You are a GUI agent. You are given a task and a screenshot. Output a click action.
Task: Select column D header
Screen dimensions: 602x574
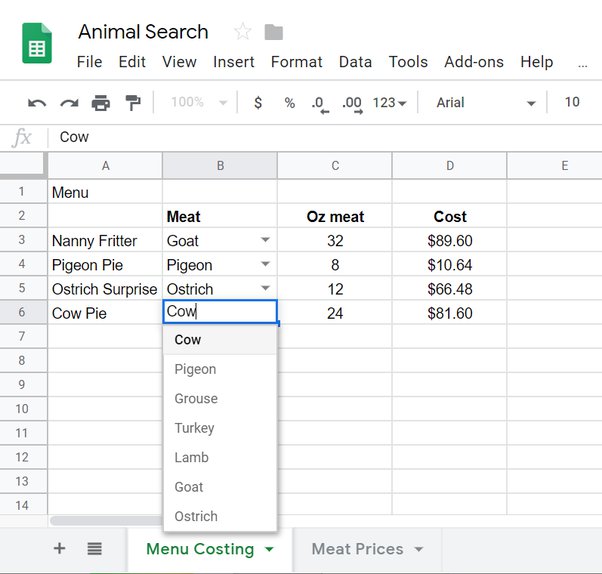pyautogui.click(x=450, y=166)
